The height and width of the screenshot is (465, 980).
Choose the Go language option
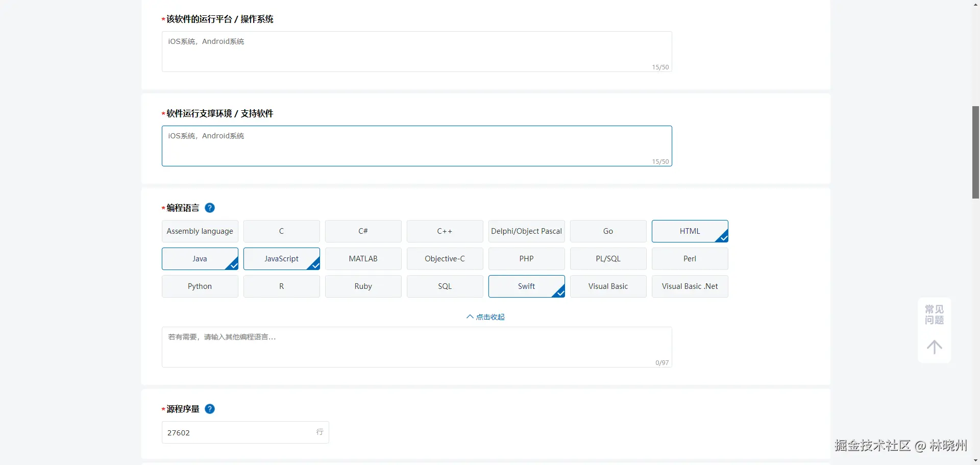608,231
